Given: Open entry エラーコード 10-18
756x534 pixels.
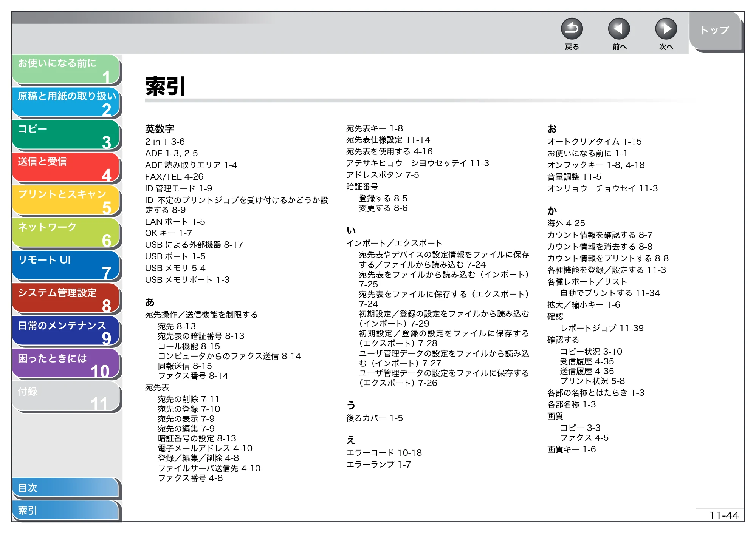Looking at the screenshot, I should click(384, 453).
